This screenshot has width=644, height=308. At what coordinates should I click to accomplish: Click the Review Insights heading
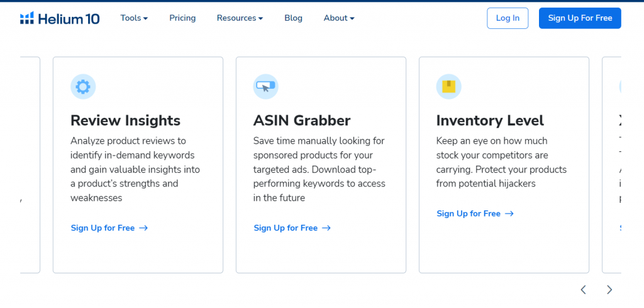(x=125, y=120)
